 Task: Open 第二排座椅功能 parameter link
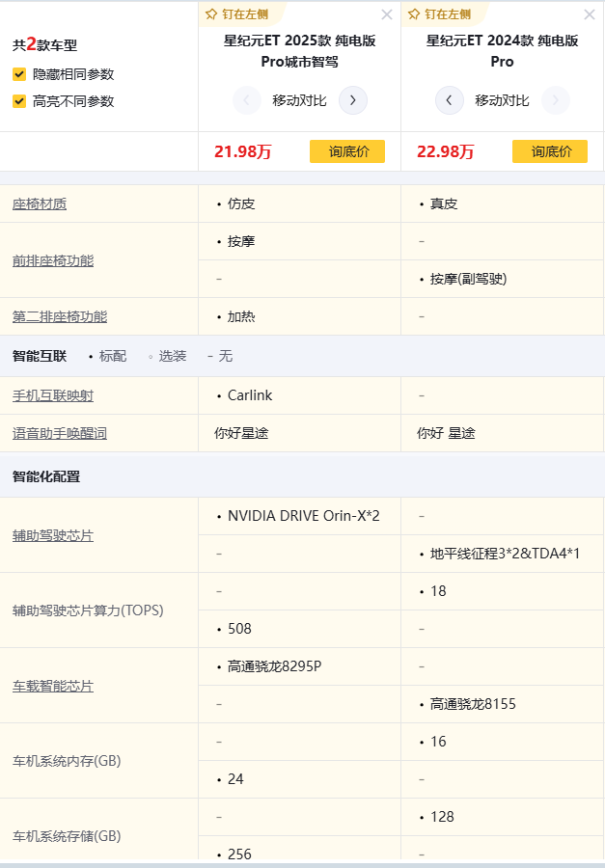pos(60,316)
